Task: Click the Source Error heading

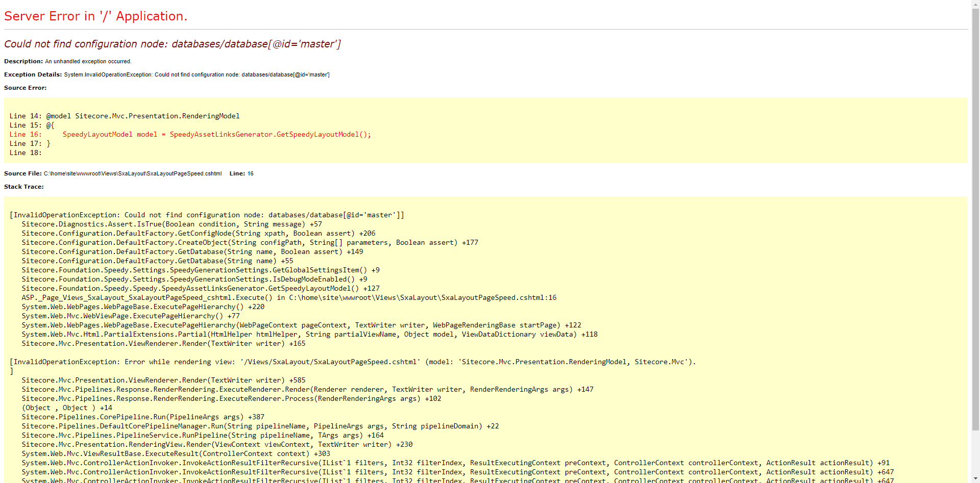Action: point(26,87)
